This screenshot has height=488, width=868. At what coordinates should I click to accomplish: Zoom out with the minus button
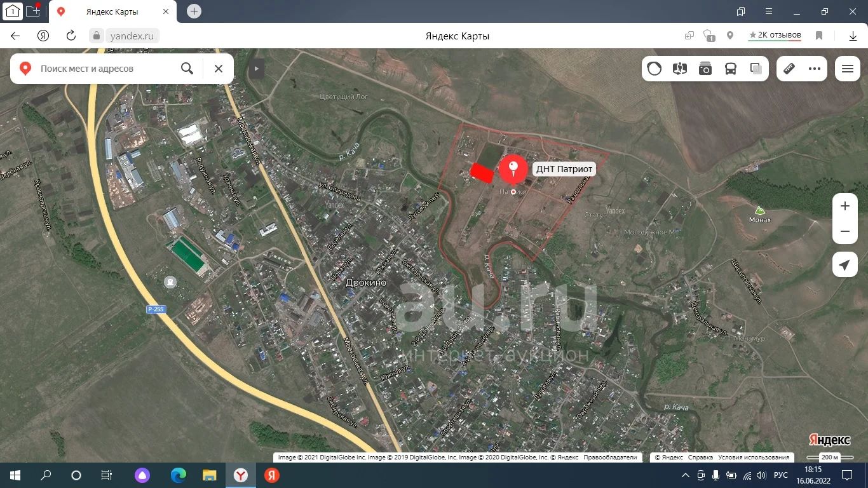click(845, 231)
